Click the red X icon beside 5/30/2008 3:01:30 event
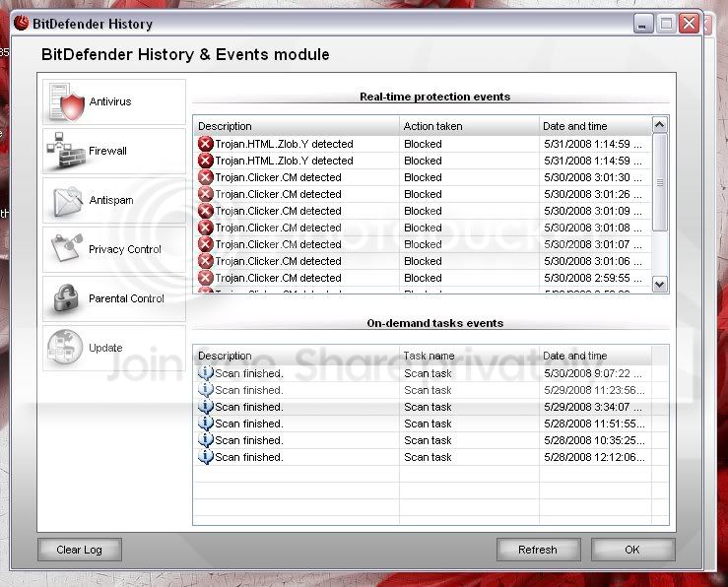The image size is (728, 587). (x=205, y=177)
